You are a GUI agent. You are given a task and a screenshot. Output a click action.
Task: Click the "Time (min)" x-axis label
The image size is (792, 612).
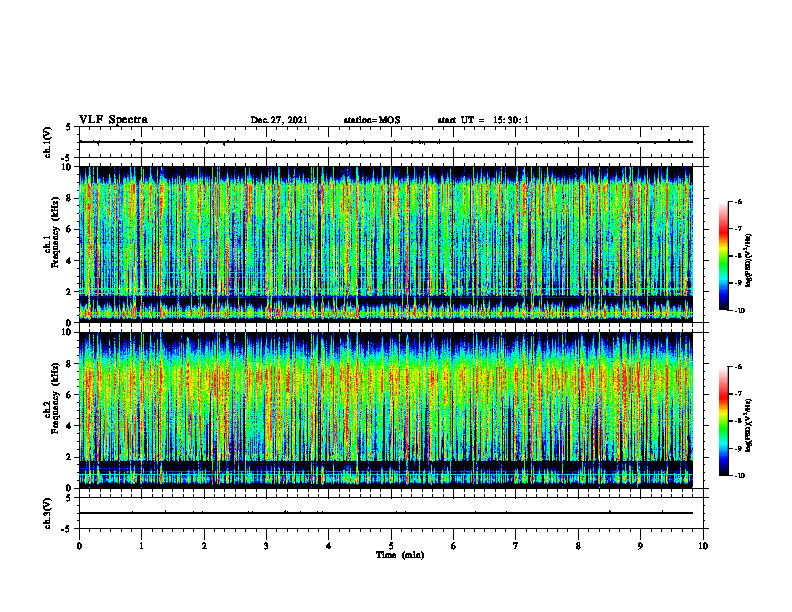pos(400,555)
